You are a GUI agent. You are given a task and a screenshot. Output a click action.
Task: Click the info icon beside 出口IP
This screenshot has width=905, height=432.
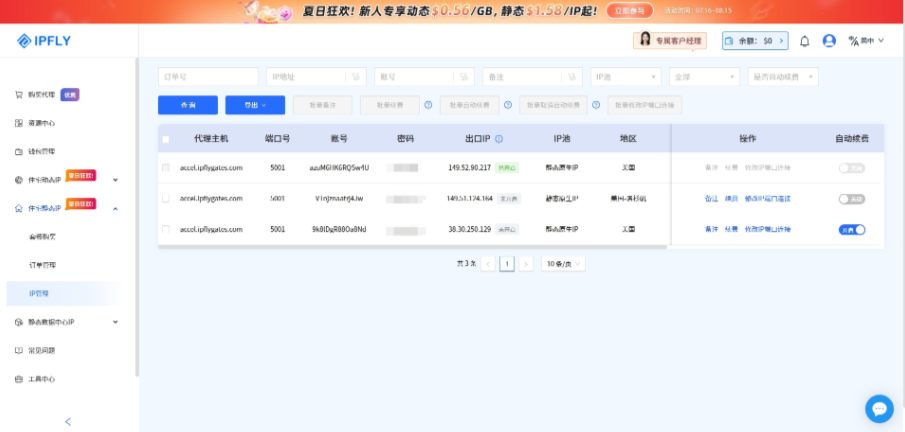point(499,139)
